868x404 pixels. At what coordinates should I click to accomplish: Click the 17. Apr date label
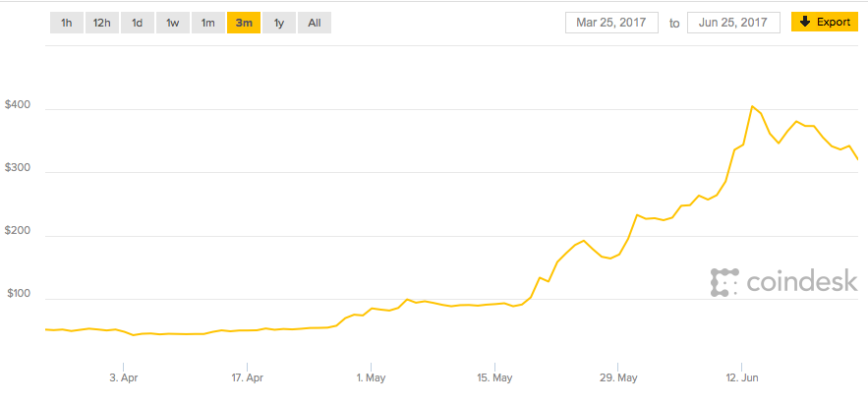click(x=248, y=378)
